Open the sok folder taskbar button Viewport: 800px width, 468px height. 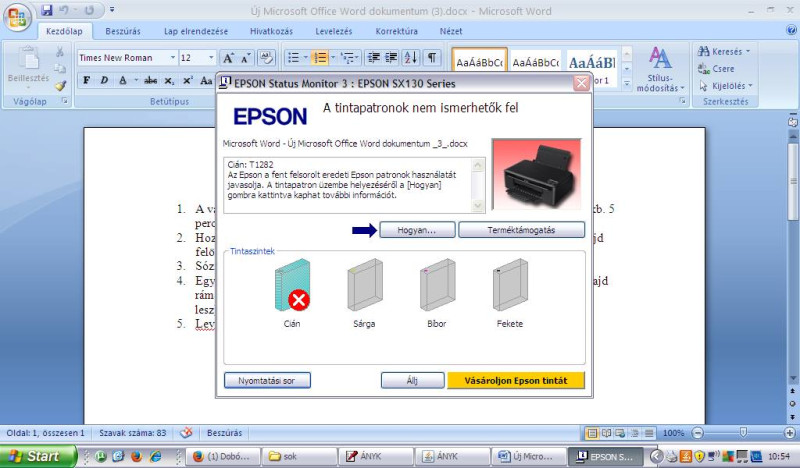coord(299,456)
